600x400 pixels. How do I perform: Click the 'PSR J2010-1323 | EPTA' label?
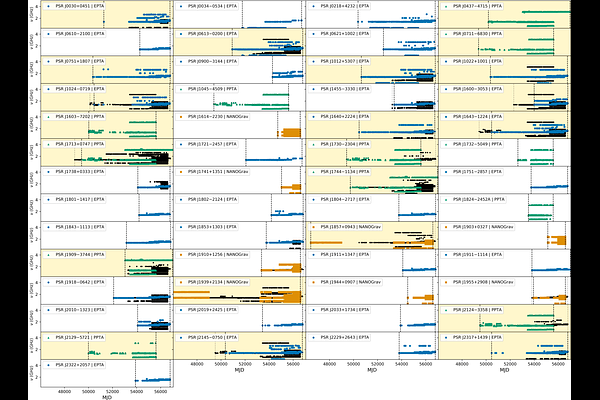(80, 310)
